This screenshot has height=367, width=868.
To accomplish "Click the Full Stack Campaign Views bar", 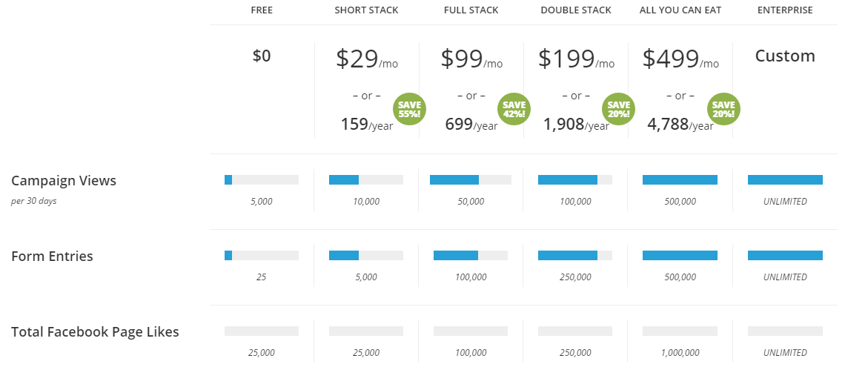I will [471, 180].
